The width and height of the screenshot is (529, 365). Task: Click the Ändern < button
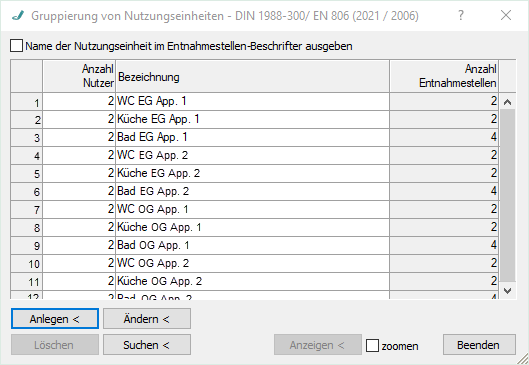pos(147,319)
